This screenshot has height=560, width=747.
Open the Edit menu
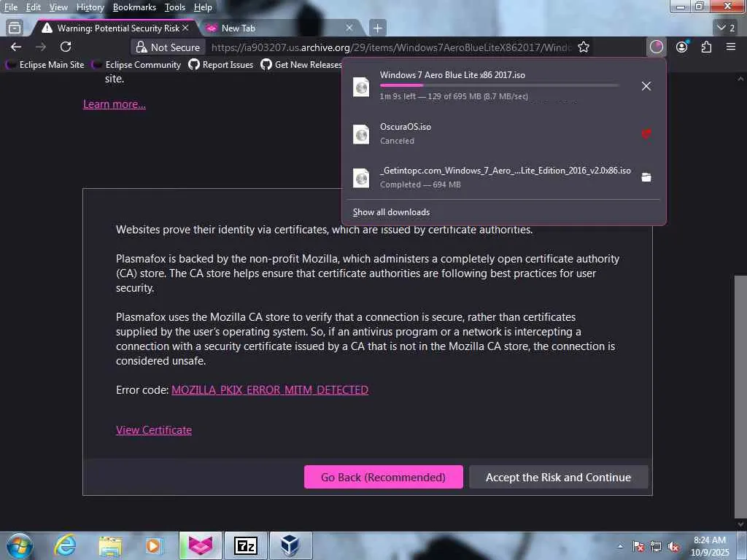(x=34, y=7)
